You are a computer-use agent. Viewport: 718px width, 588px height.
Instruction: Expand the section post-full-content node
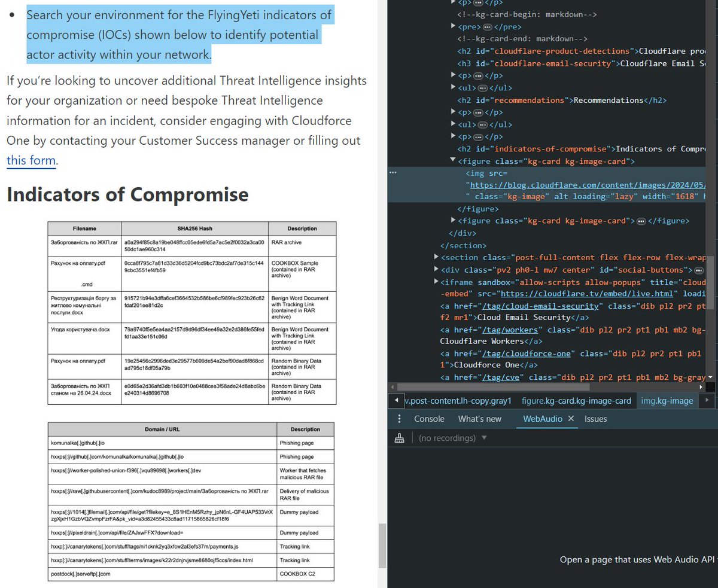coord(436,257)
